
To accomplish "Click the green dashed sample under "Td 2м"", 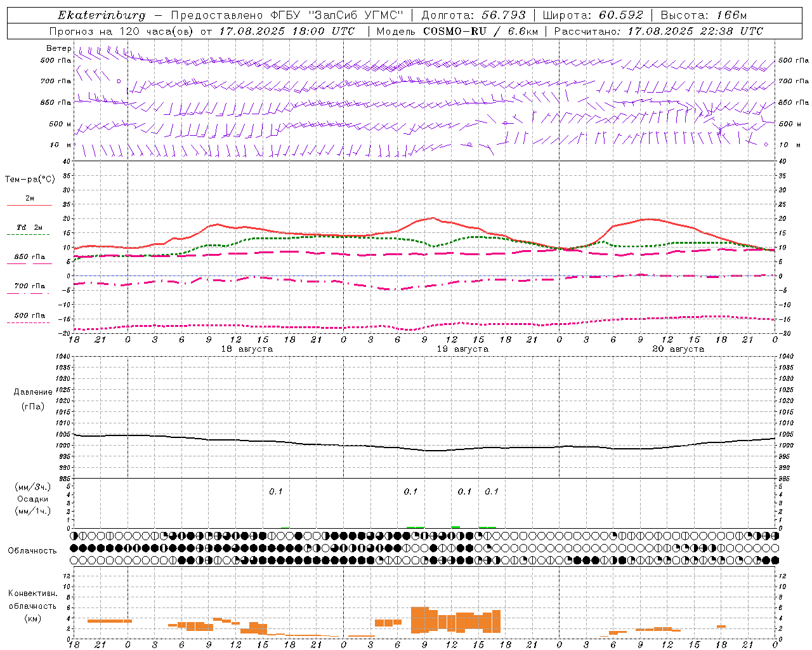I will pos(28,235).
